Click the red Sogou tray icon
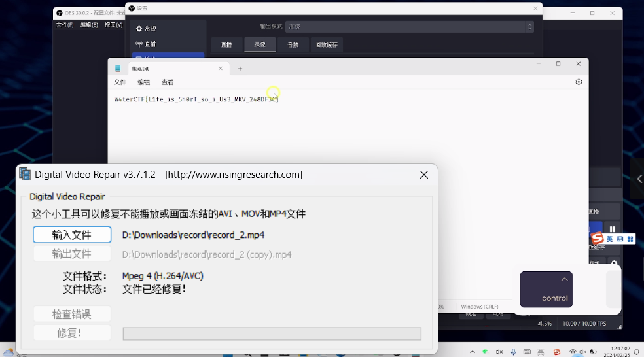644x357 pixels. (557, 352)
